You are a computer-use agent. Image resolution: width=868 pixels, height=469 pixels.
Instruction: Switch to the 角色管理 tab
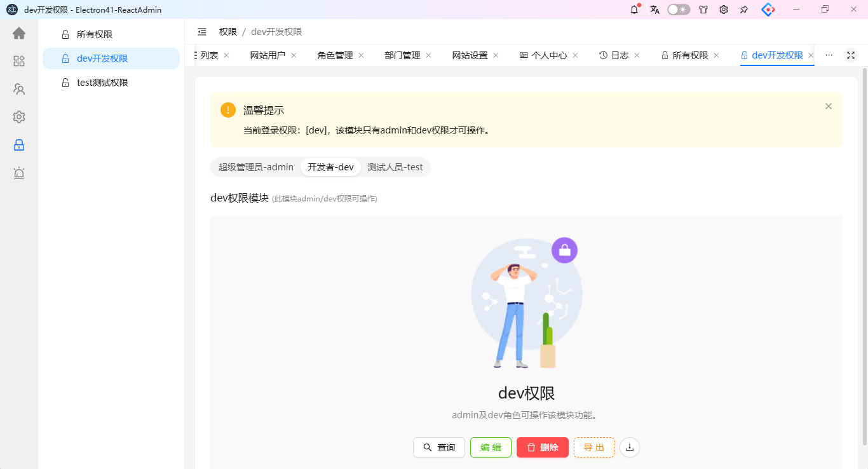tap(335, 55)
